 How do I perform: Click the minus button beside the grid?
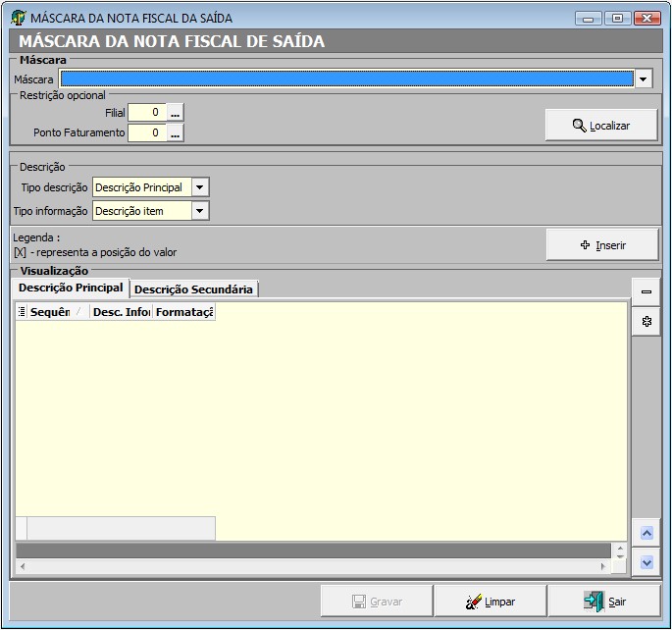(x=646, y=291)
